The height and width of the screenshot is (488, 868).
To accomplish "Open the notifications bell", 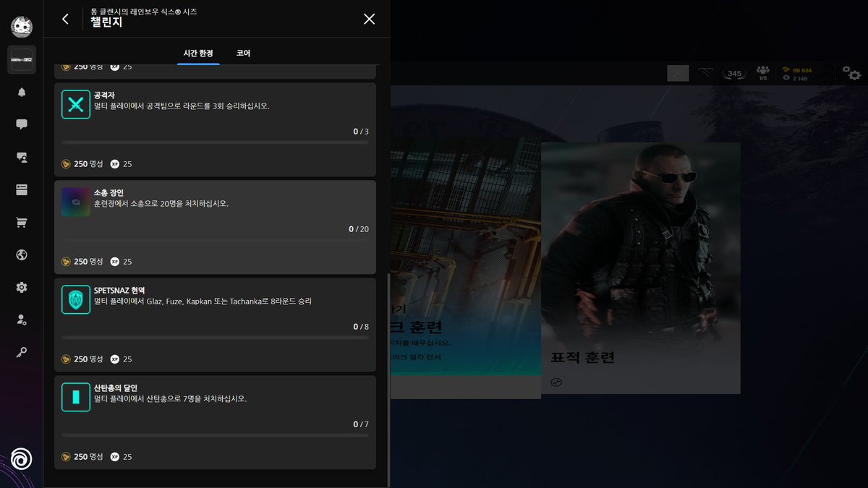I will point(22,93).
